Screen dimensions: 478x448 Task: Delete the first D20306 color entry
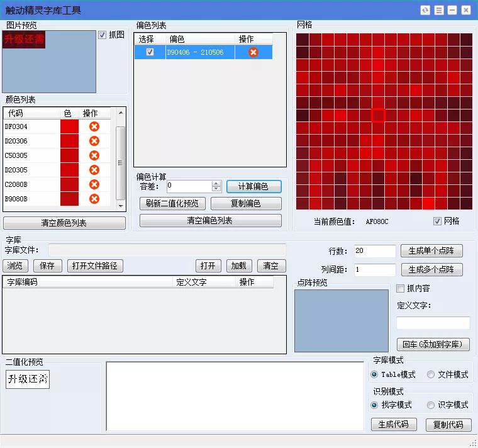(x=94, y=141)
